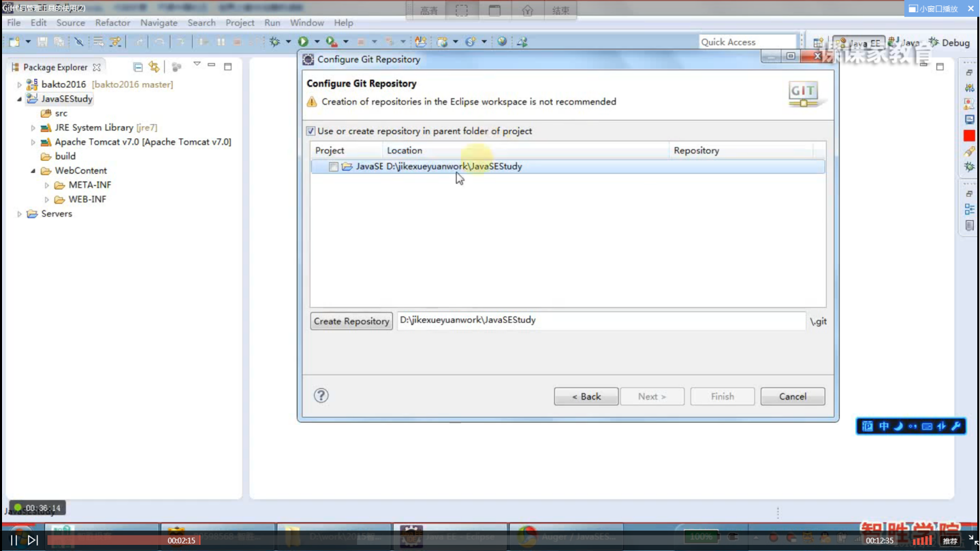Click the Link with Editor icon
The image size is (980, 551).
click(x=154, y=67)
